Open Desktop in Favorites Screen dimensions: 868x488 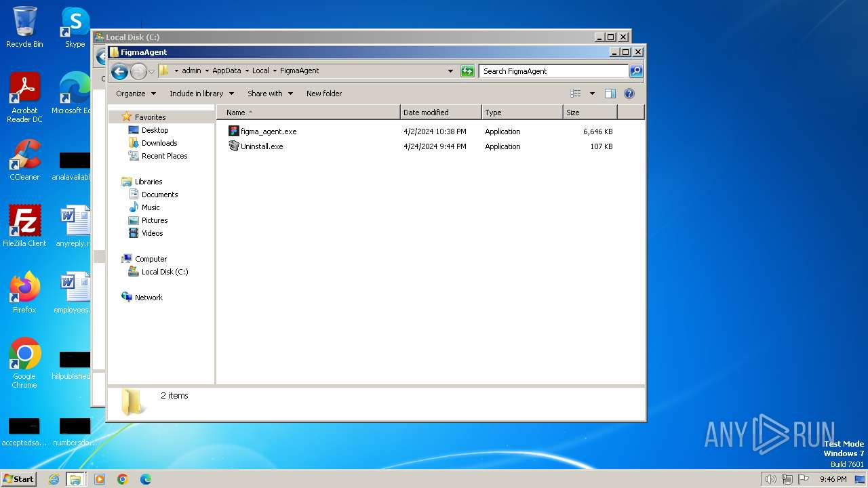[x=155, y=130]
